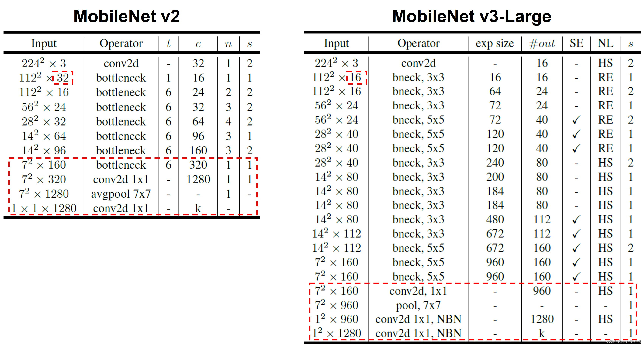Click the MobileNet v2 menu tab
Viewport: 644px width, 345px height.
coord(127,13)
